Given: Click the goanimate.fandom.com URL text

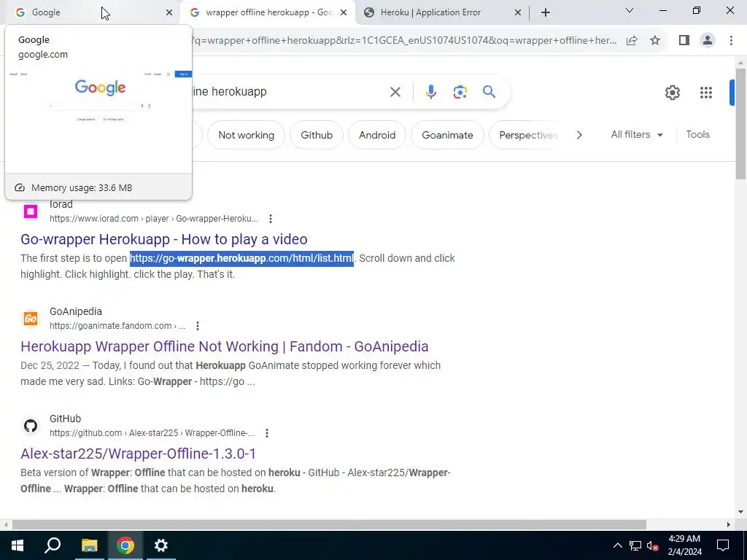Looking at the screenshot, I should pos(117,326).
